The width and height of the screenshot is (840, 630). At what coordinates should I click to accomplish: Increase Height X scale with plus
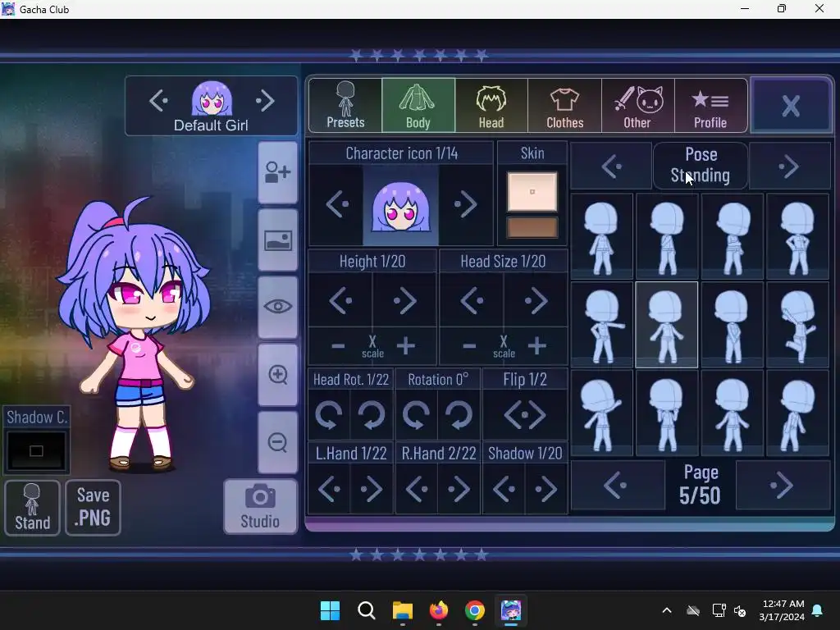point(406,346)
